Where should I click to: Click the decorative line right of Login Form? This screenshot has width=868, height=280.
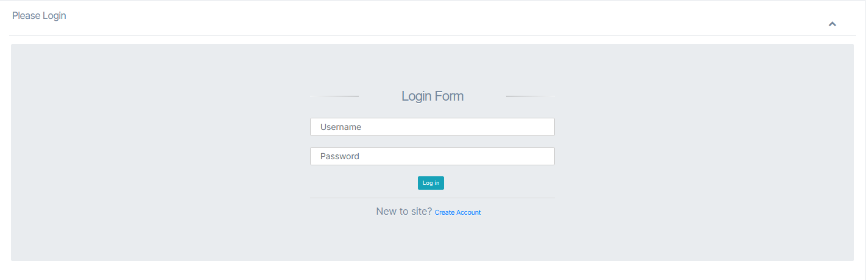[530, 96]
